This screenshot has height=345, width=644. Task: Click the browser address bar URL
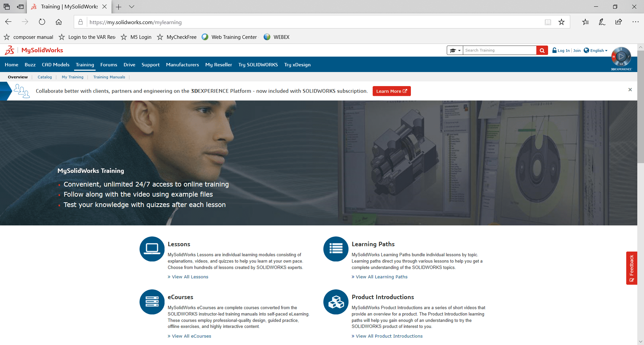(x=136, y=22)
